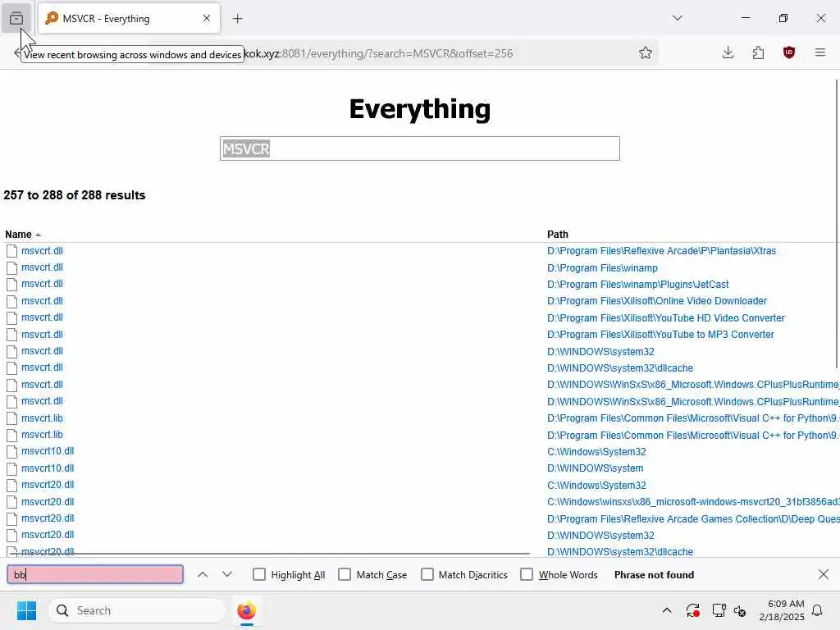This screenshot has height=630, width=840.
Task: Open Firefox from the taskbar
Action: pyautogui.click(x=246, y=610)
